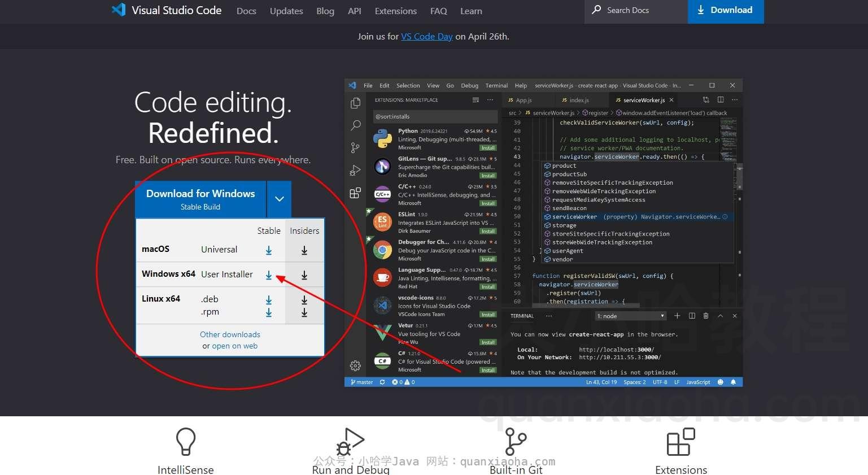Open the '1: node' terminal dropdown
The width and height of the screenshot is (868, 475).
click(x=631, y=316)
